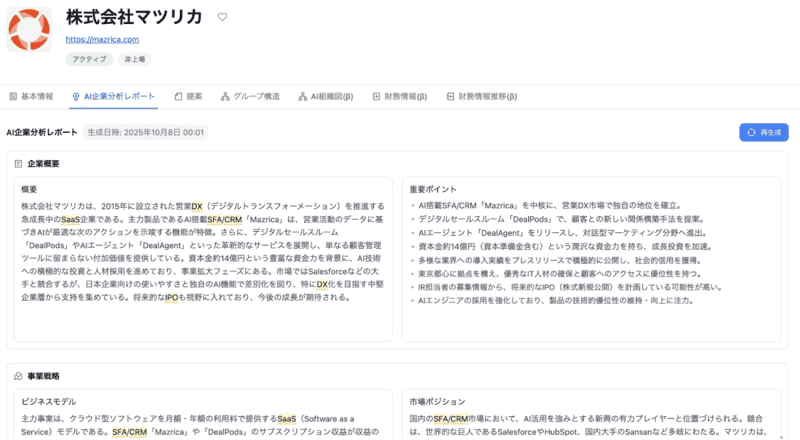Click the org chart icon on AI組織図 tab
The width and height of the screenshot is (800, 440).
pyautogui.click(x=303, y=97)
